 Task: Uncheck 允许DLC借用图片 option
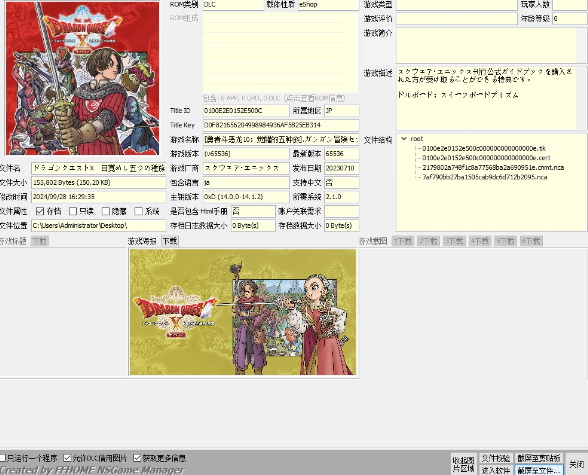67,458
